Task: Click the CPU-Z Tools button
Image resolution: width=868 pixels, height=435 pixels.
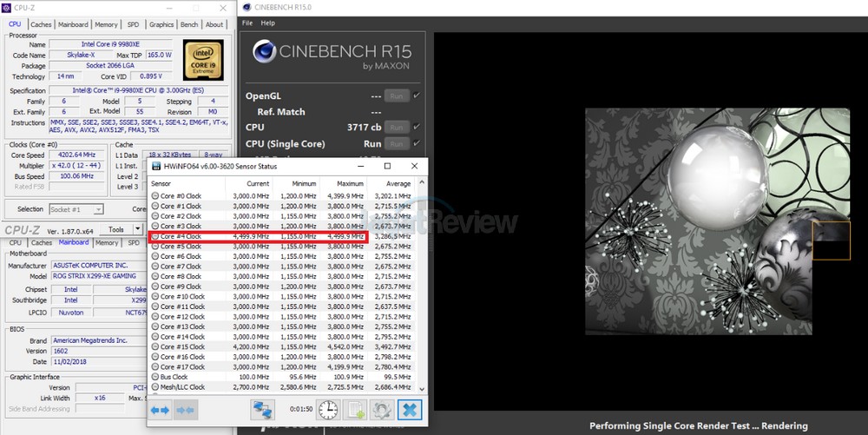Action: [x=118, y=230]
